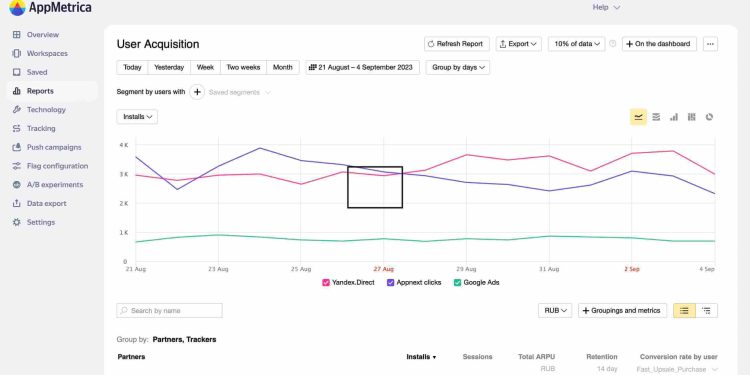
Task: Click the 27 Aug axis label
Action: (384, 269)
